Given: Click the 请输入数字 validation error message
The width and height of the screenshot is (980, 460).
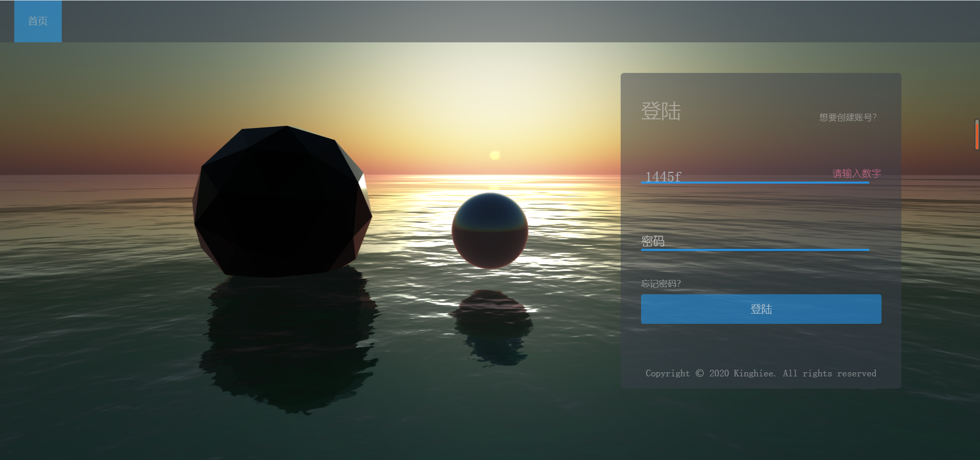Looking at the screenshot, I should [x=855, y=173].
